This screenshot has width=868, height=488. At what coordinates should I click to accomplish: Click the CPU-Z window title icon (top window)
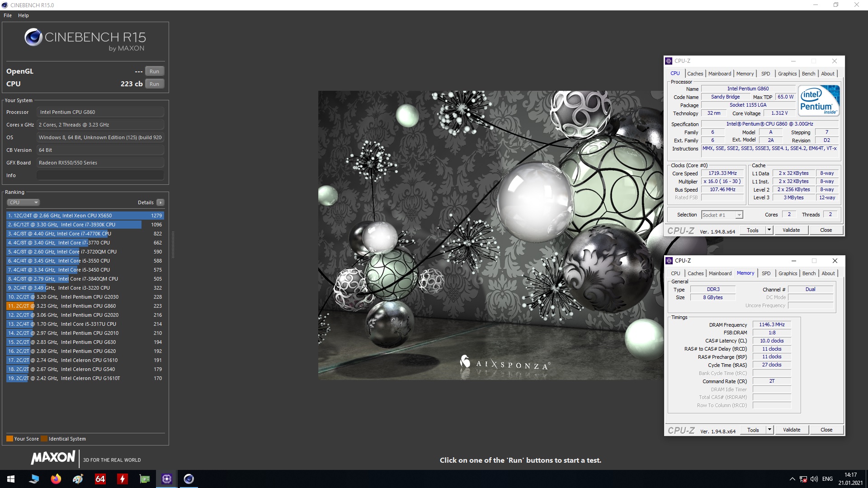point(669,61)
